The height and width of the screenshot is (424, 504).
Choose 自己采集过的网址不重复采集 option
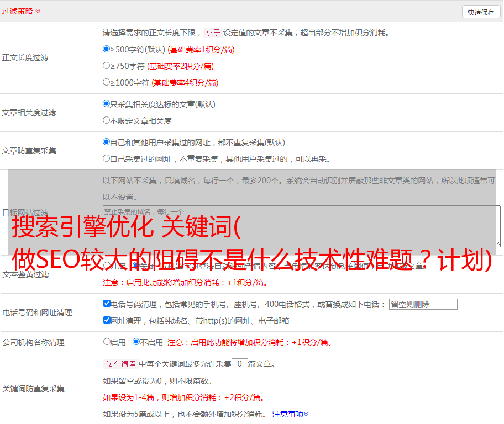point(106,158)
